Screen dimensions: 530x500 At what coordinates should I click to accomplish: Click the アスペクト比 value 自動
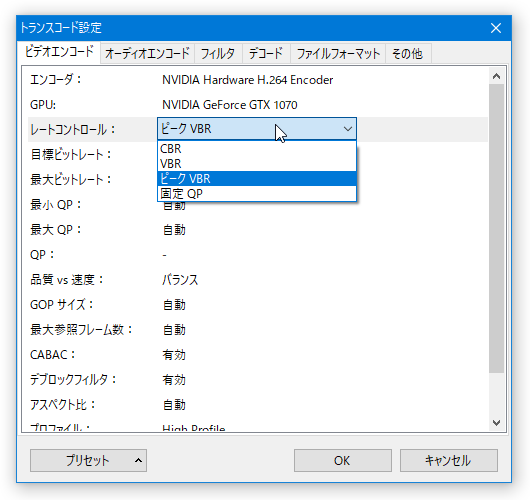pos(174,405)
